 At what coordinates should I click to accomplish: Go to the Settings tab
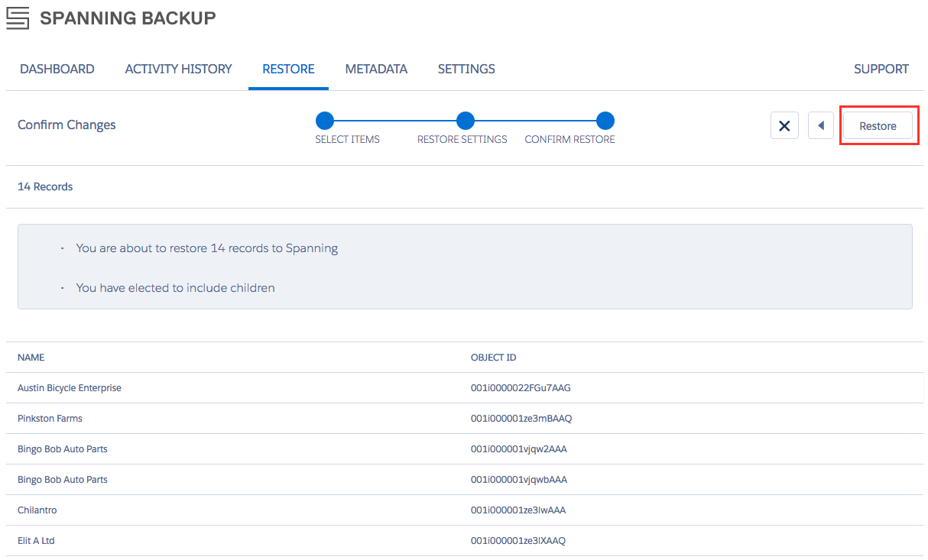click(466, 69)
